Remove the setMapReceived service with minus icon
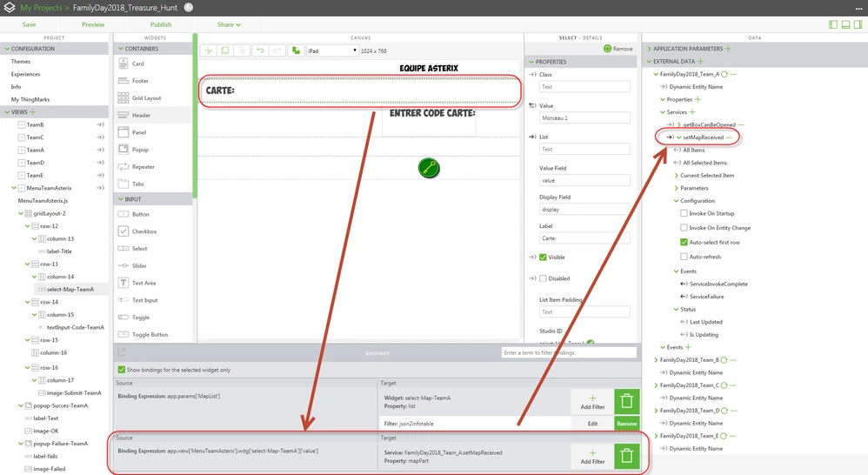The image size is (868, 475). pos(729,137)
